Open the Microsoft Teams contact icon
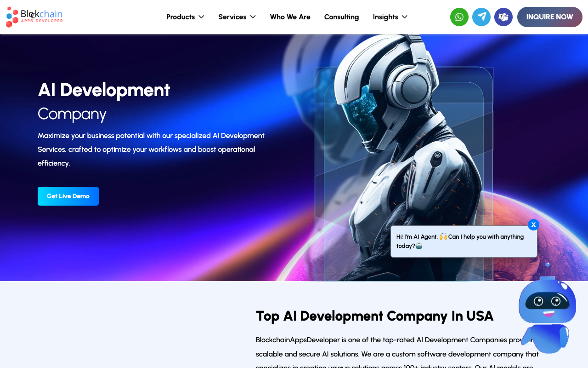This screenshot has width=588, height=368. click(503, 17)
